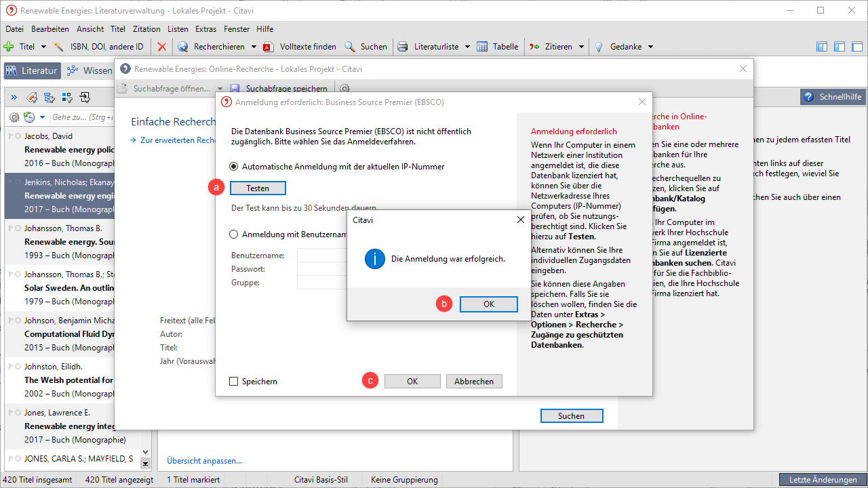Expand the Recherchieren dropdown arrow
This screenshot has width=868, height=488.
pos(254,47)
